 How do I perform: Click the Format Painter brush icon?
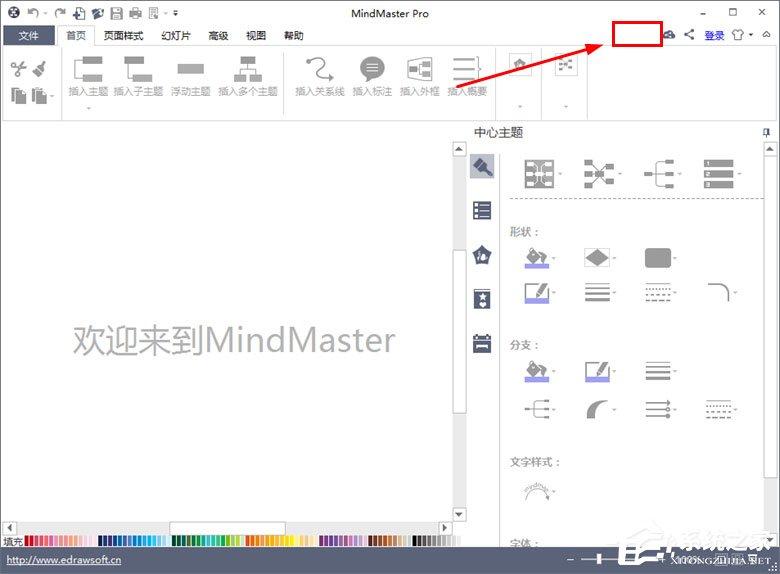pyautogui.click(x=39, y=69)
